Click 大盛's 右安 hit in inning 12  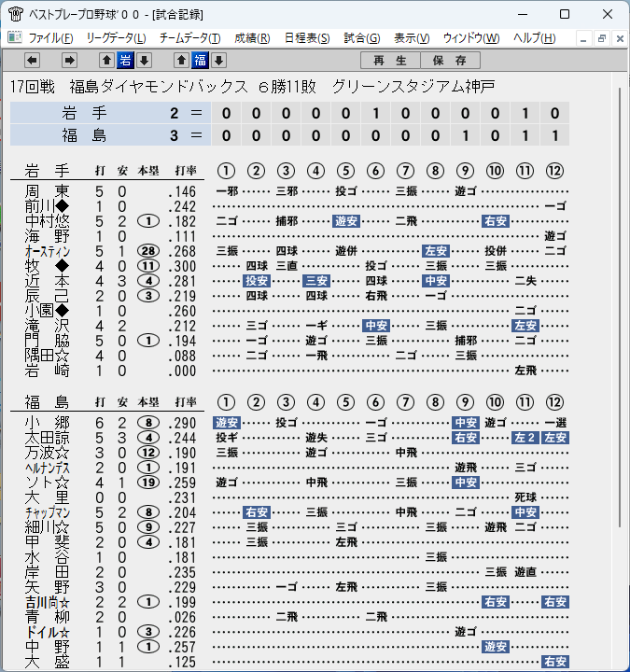click(x=555, y=662)
